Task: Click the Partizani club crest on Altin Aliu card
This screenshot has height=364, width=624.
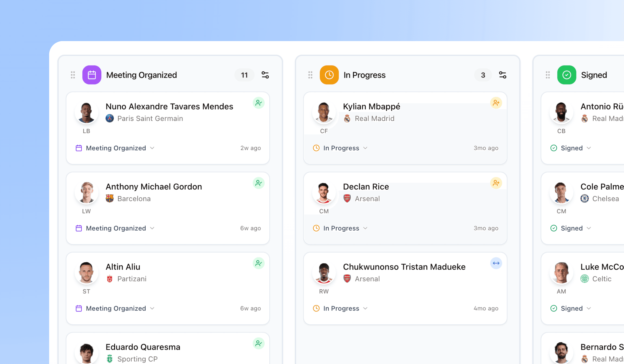Action: [x=110, y=279]
